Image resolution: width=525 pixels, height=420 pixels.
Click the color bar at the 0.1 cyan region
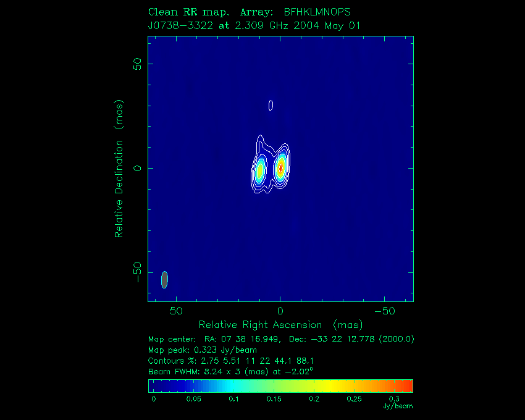pyautogui.click(x=233, y=386)
